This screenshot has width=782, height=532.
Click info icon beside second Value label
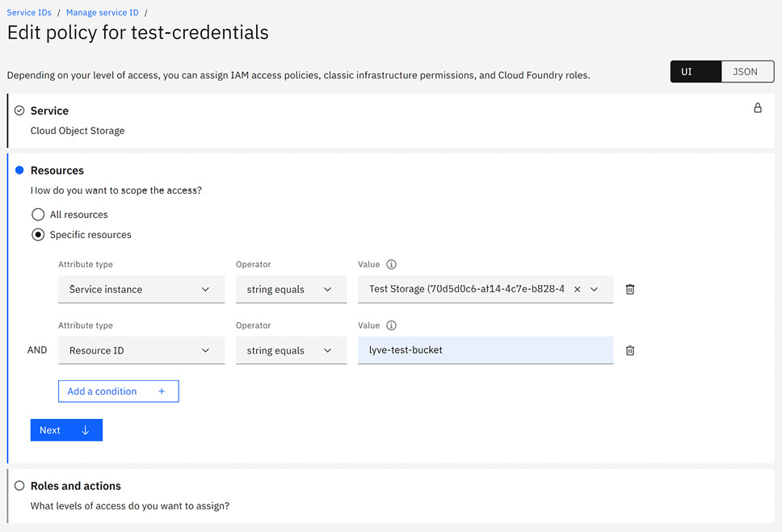(x=391, y=326)
